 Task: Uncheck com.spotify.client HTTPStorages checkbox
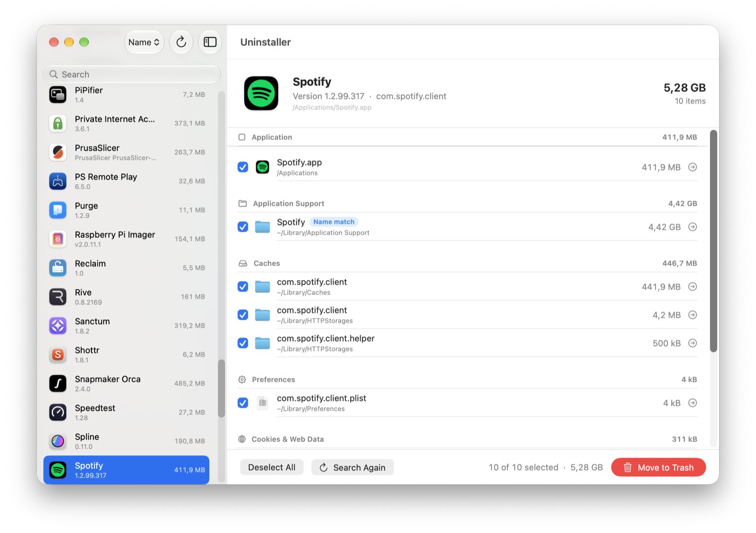pyautogui.click(x=243, y=315)
